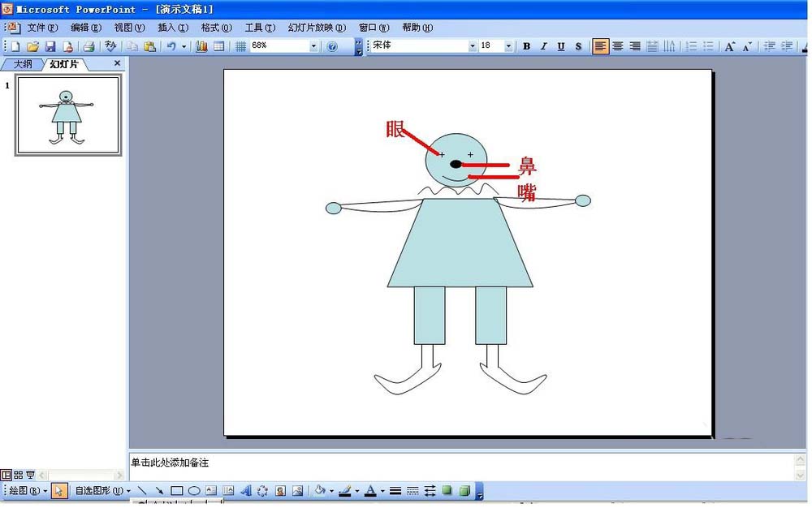
Task: Choose line style
Action: (x=395, y=490)
